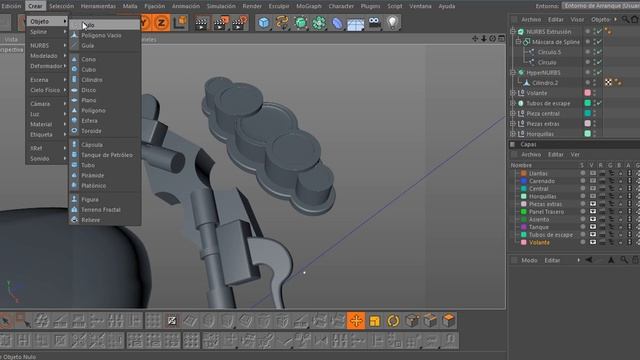The width and height of the screenshot is (640, 360).
Task: Click the green NURBS generator icon
Action: tap(300, 23)
